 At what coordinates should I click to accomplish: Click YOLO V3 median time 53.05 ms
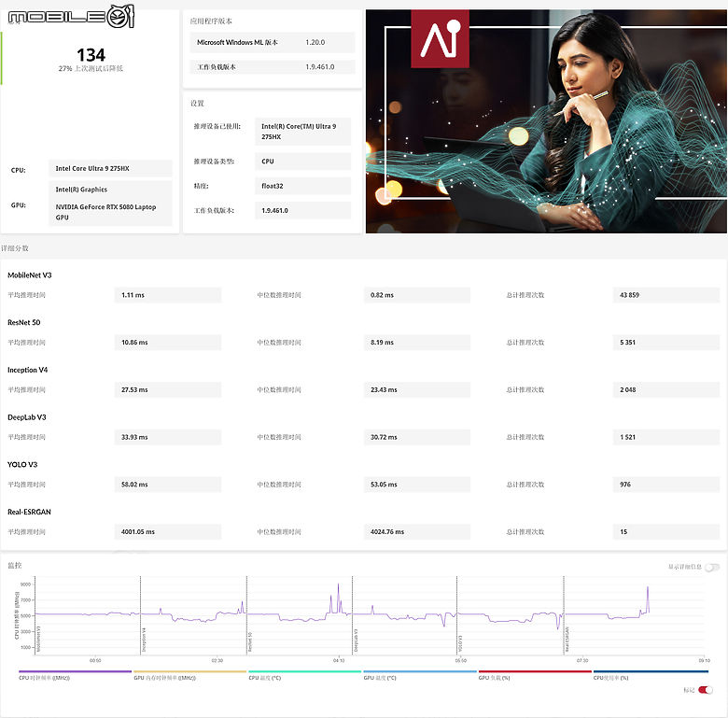(x=417, y=485)
